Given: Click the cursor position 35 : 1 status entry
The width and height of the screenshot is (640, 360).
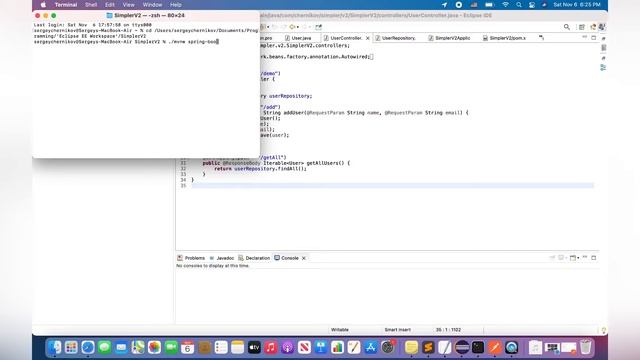Looking at the screenshot, I should (x=448, y=330).
